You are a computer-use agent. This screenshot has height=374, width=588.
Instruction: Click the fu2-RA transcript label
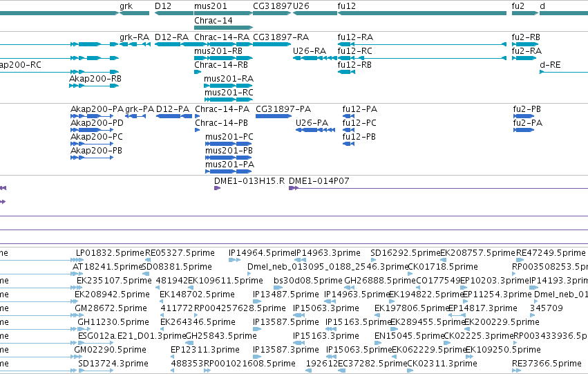(x=527, y=51)
